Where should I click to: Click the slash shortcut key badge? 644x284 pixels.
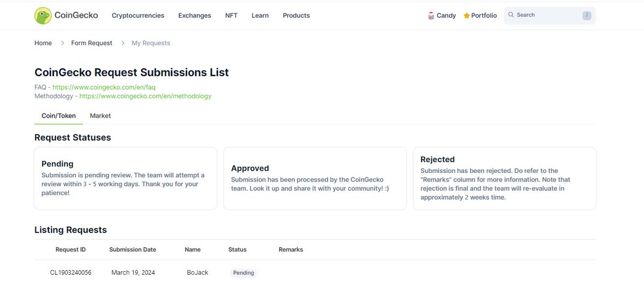tap(587, 16)
